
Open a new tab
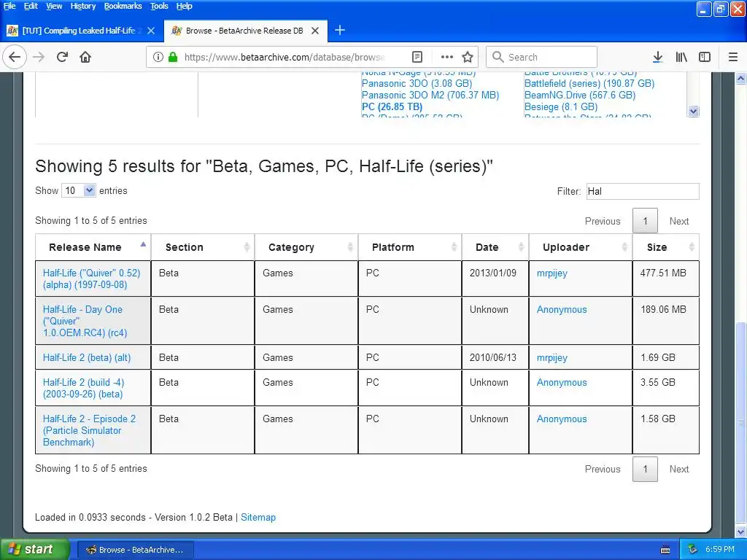point(340,31)
